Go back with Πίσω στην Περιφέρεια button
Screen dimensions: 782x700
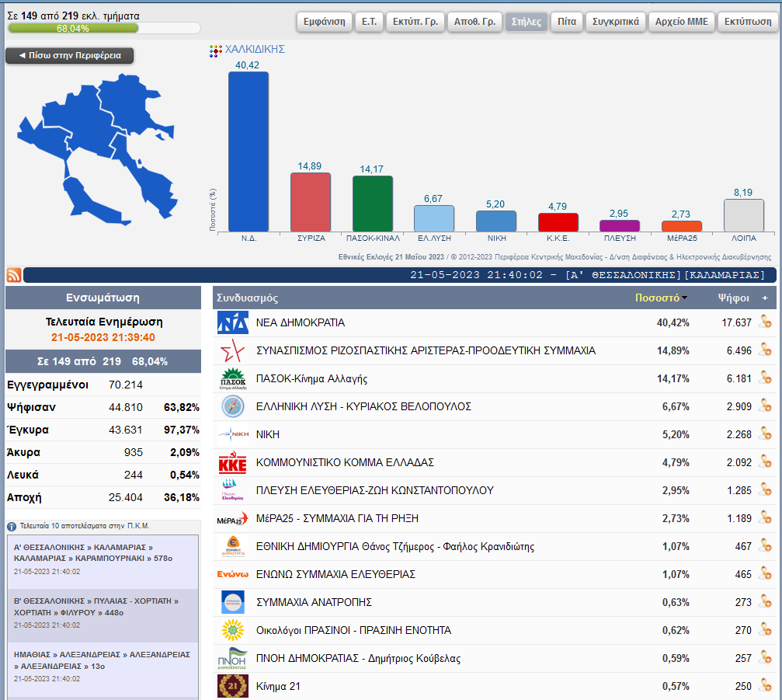[x=69, y=56]
